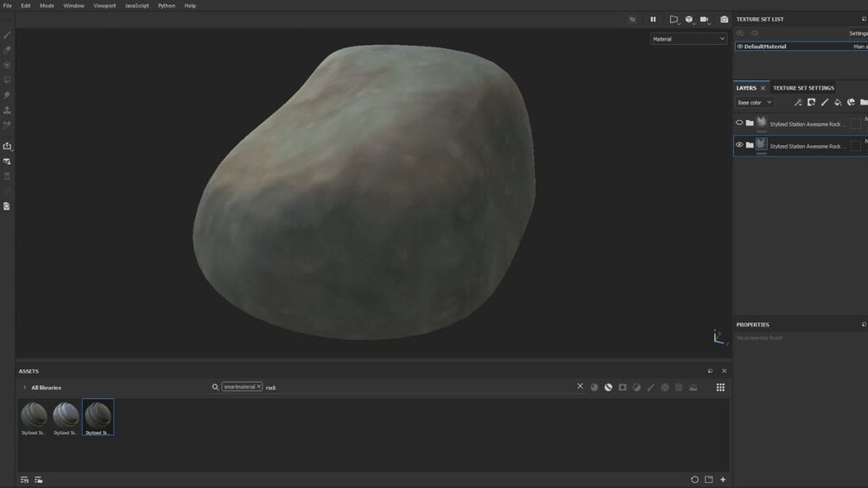Screen dimensions: 868x488
Task: Select the Projection tool
Action: [x=7, y=65]
